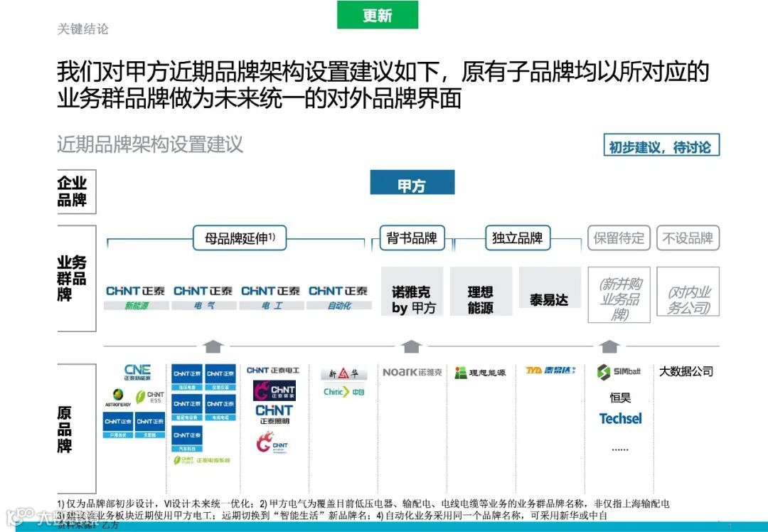Click the 近期品牌架构设置建议 subtitle
This screenshot has height=532, width=768.
tap(150, 144)
